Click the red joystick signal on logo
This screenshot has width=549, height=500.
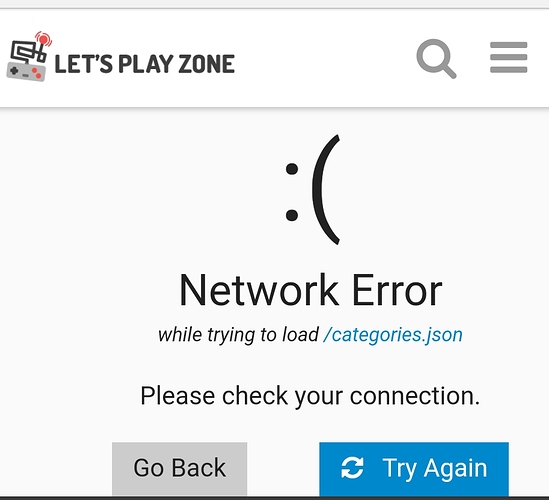coord(43,39)
